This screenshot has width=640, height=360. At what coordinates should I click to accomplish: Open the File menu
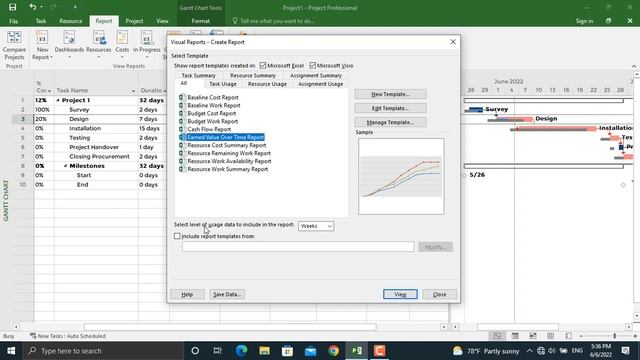13,21
